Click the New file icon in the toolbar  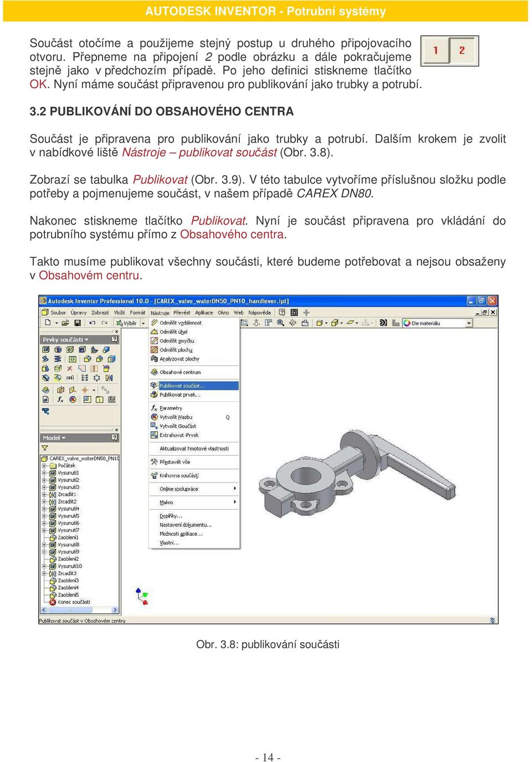48,322
